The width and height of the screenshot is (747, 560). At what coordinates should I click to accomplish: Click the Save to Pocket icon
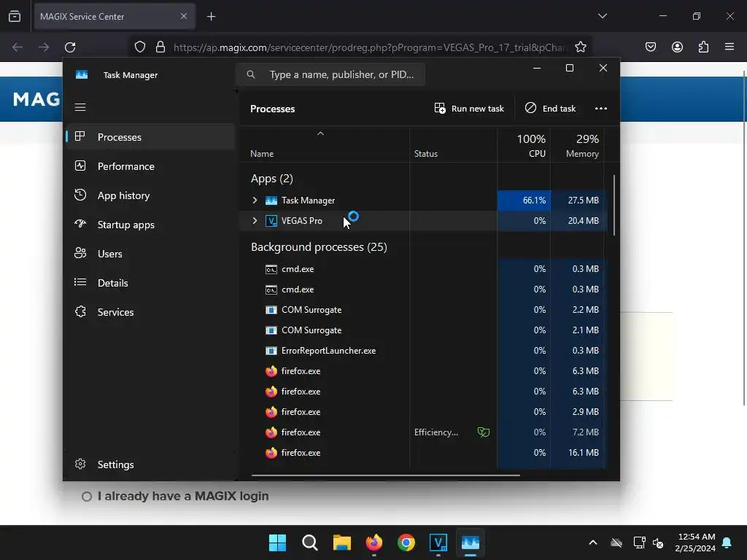651,47
